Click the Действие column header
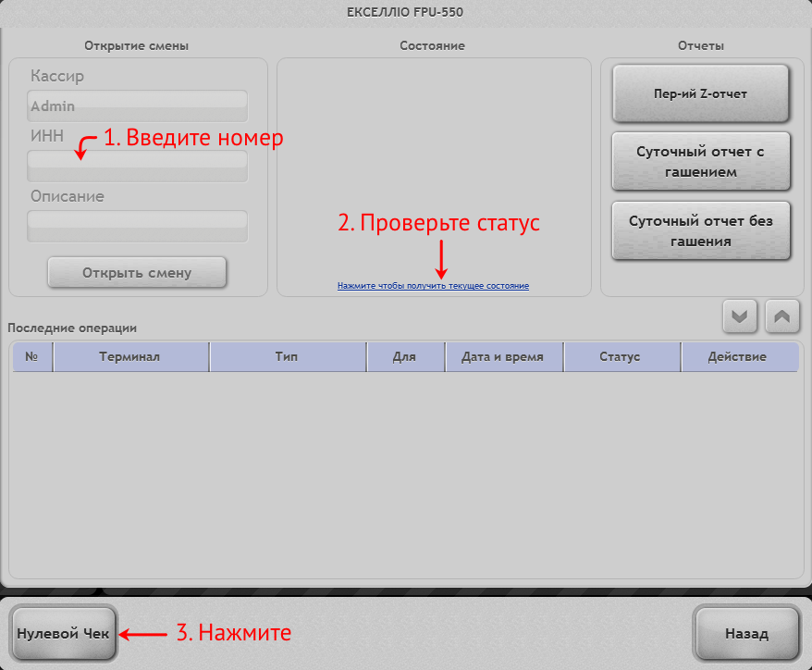 click(x=740, y=356)
